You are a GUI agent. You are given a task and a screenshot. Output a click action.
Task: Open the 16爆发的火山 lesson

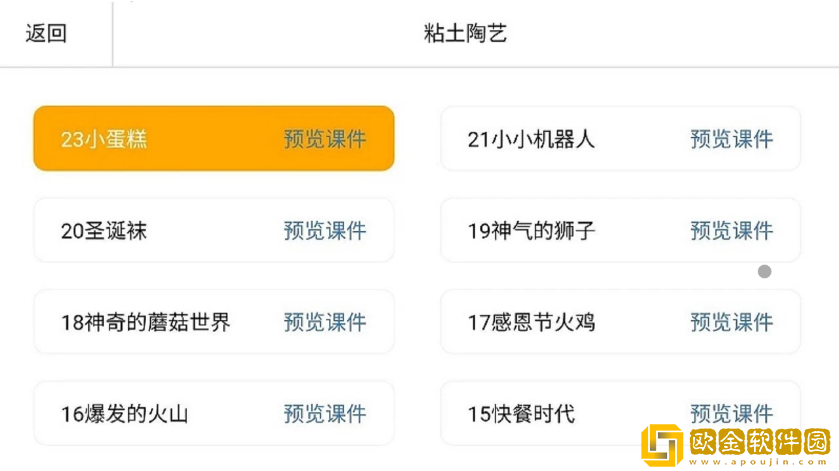[x=124, y=413]
